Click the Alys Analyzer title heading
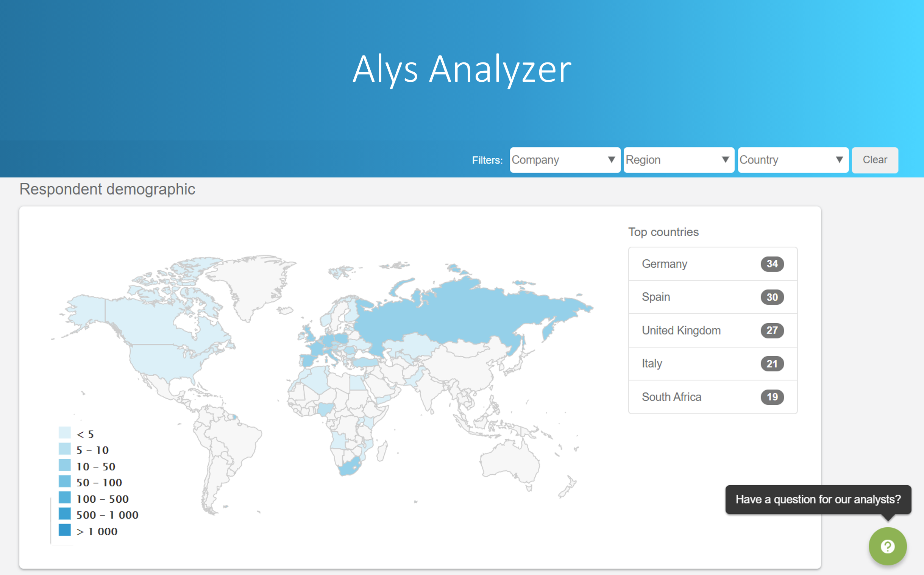The image size is (924, 575). (x=462, y=69)
